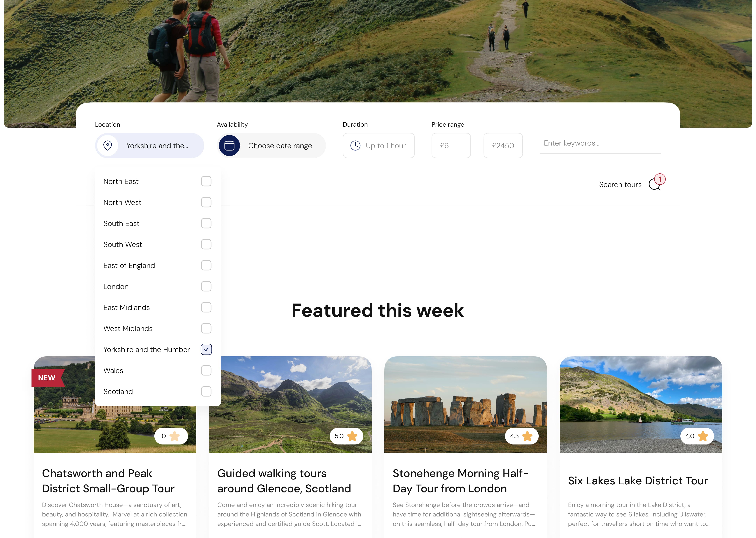756x538 pixels.
Task: Check the South East checkbox
Action: (206, 223)
